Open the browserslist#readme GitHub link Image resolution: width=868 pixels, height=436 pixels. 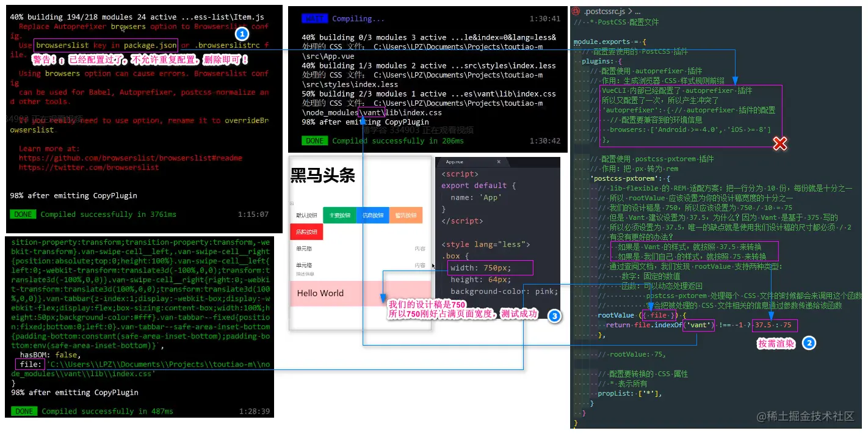coord(131,158)
